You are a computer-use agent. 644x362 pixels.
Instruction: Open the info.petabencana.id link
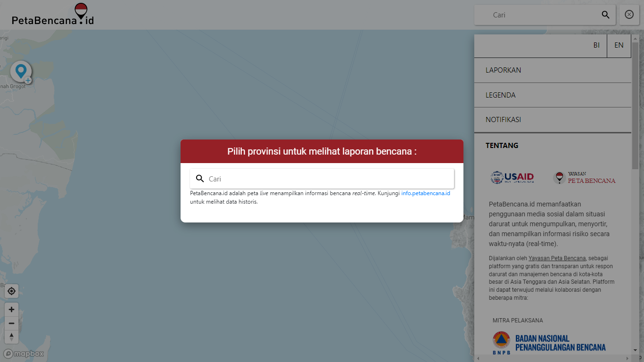click(x=425, y=193)
